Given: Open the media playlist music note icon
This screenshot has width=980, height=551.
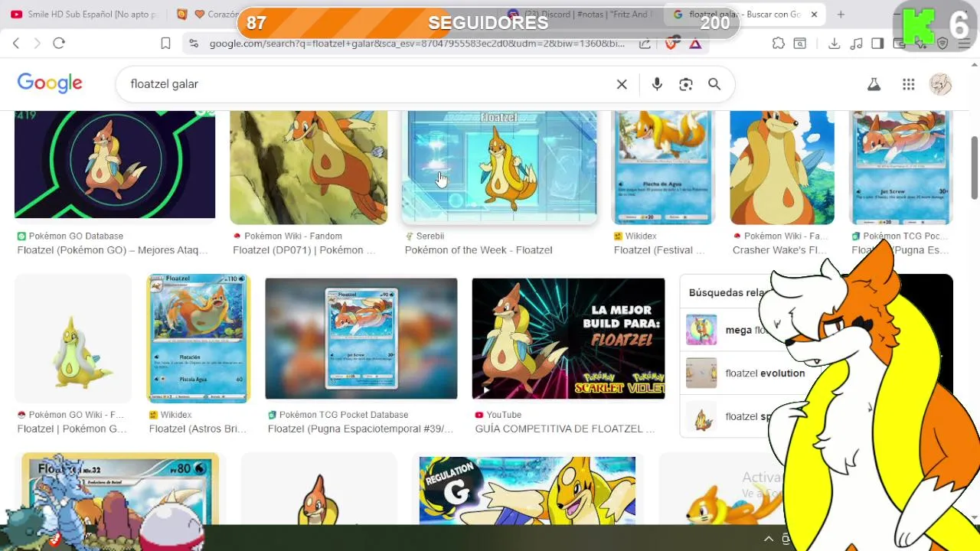Looking at the screenshot, I should (x=857, y=44).
